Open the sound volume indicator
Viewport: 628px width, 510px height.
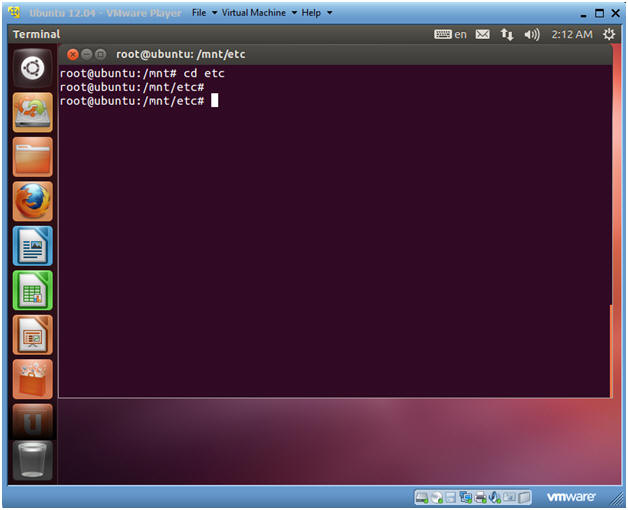(x=532, y=34)
